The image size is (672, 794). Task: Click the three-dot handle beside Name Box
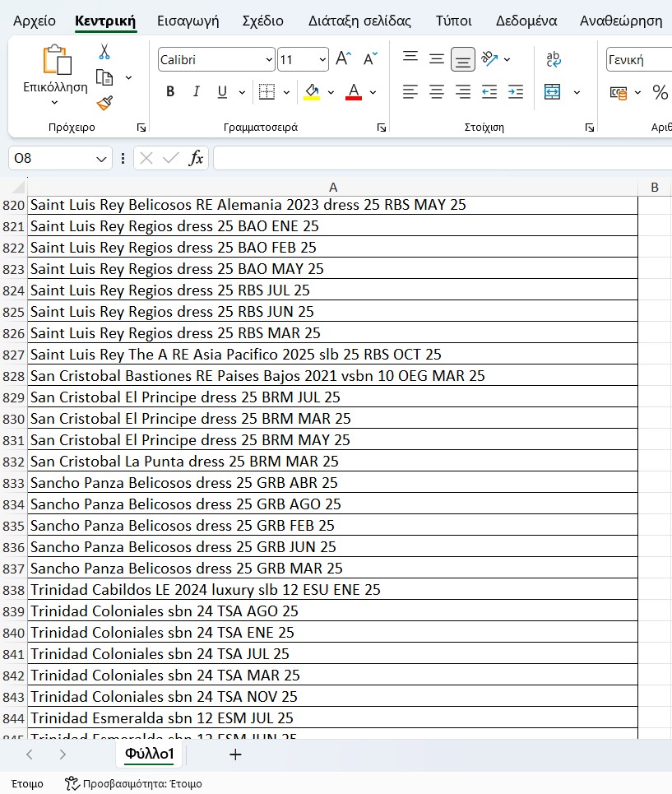tap(123, 159)
